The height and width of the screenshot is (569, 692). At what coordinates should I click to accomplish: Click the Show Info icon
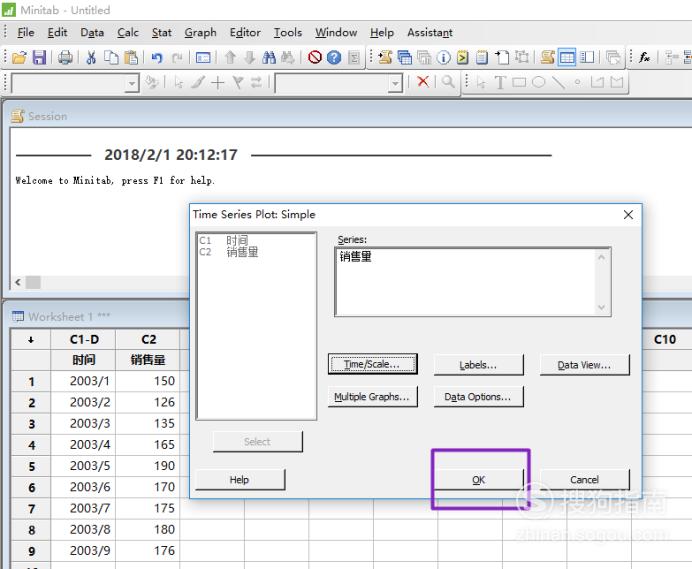[443, 57]
